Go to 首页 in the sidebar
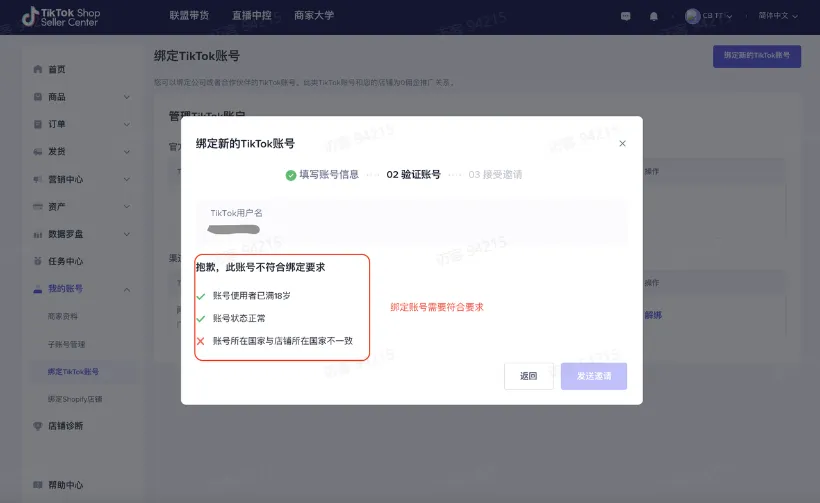 [x=56, y=70]
